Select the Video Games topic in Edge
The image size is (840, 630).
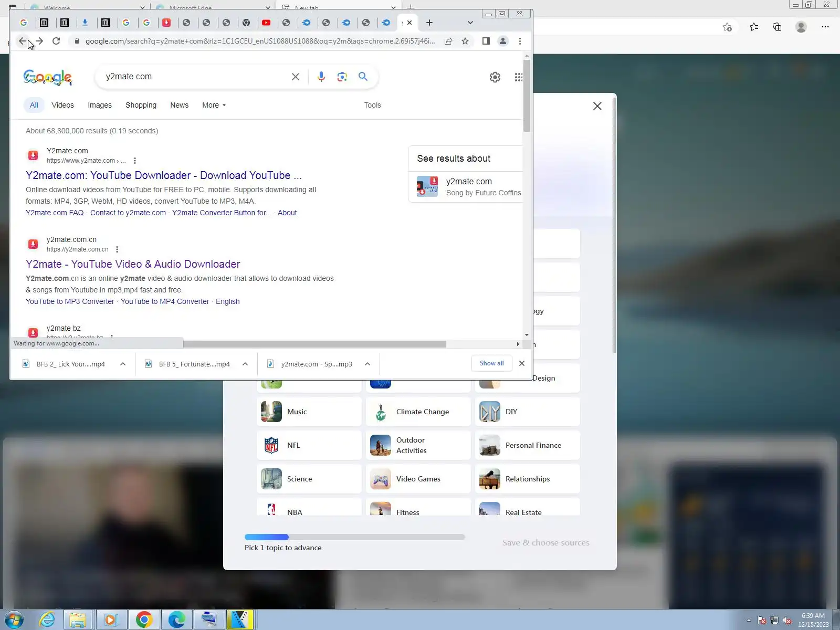418,479
